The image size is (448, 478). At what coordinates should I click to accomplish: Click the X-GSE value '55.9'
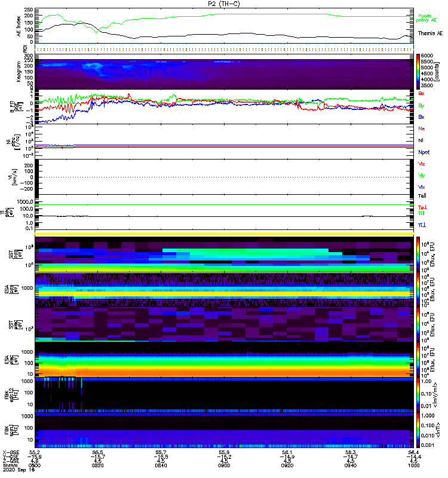point(224,452)
